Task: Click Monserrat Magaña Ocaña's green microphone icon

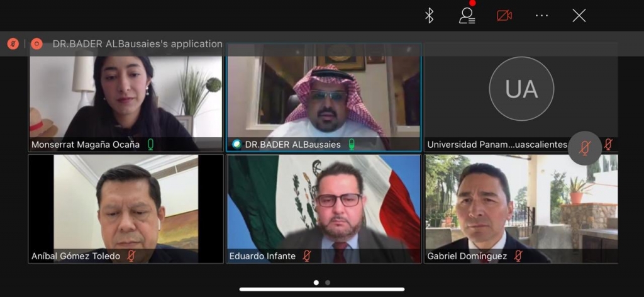Action: (150, 144)
